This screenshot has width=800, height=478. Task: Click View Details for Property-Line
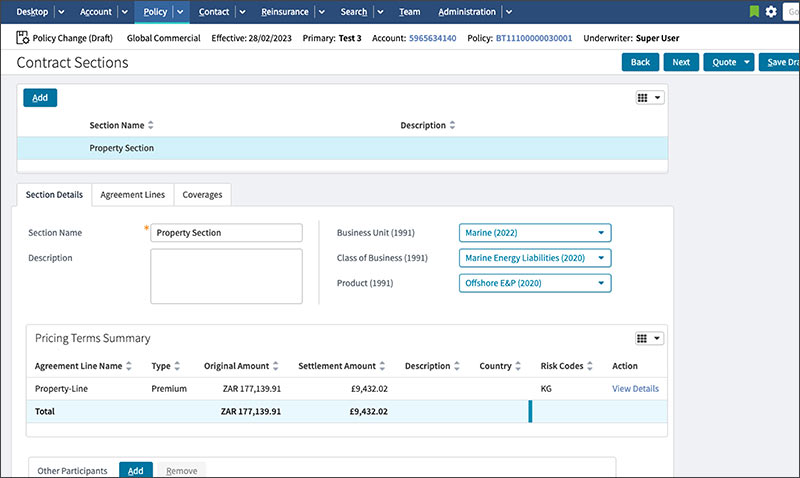[x=635, y=389]
